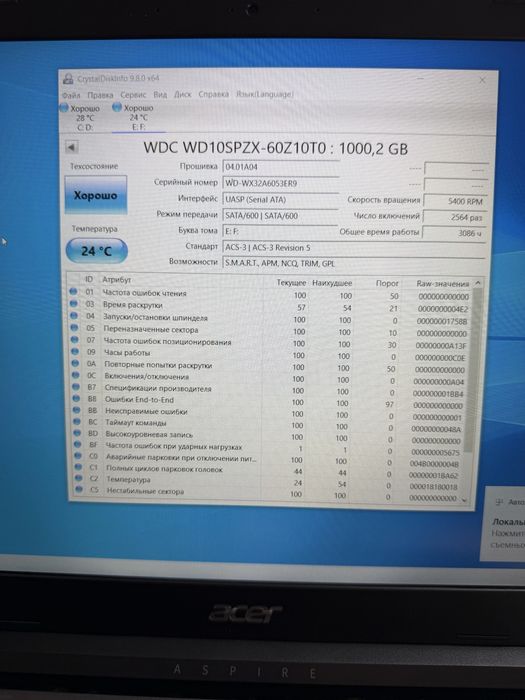The height and width of the screenshot is (700, 525).
Task: Click status icon of attribute BF
Action: point(78,445)
